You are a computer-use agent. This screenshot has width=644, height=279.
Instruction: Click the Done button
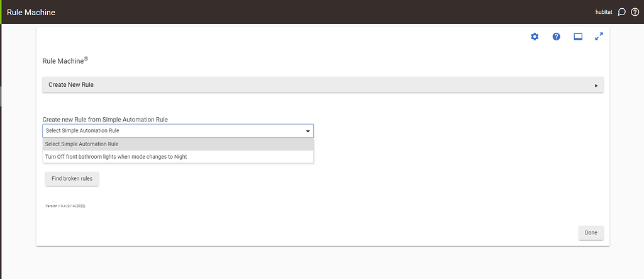(x=591, y=232)
